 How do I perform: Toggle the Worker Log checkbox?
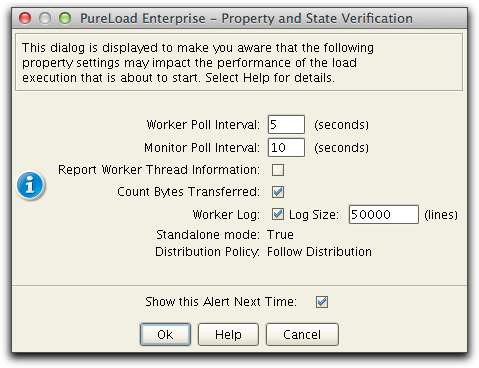(278, 214)
